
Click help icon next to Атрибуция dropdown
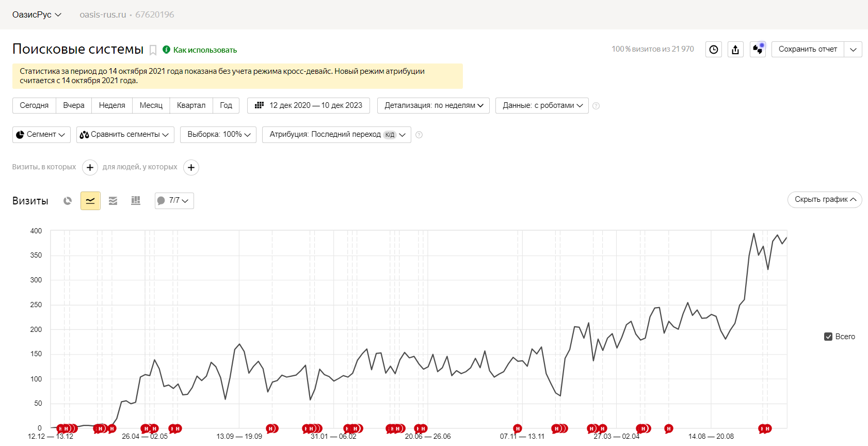click(x=419, y=135)
